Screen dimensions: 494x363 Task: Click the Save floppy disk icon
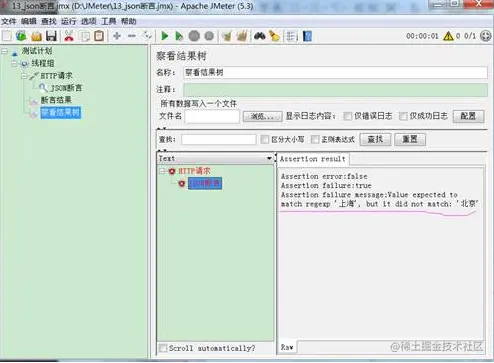51,36
